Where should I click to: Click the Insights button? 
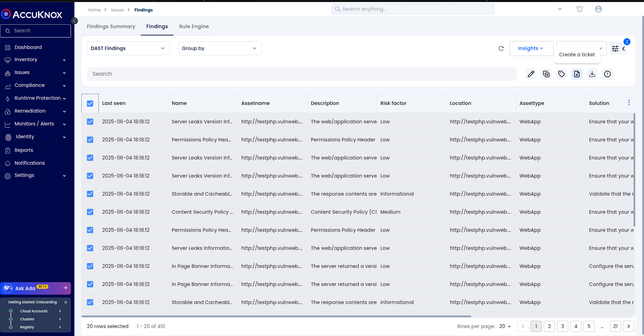[531, 48]
